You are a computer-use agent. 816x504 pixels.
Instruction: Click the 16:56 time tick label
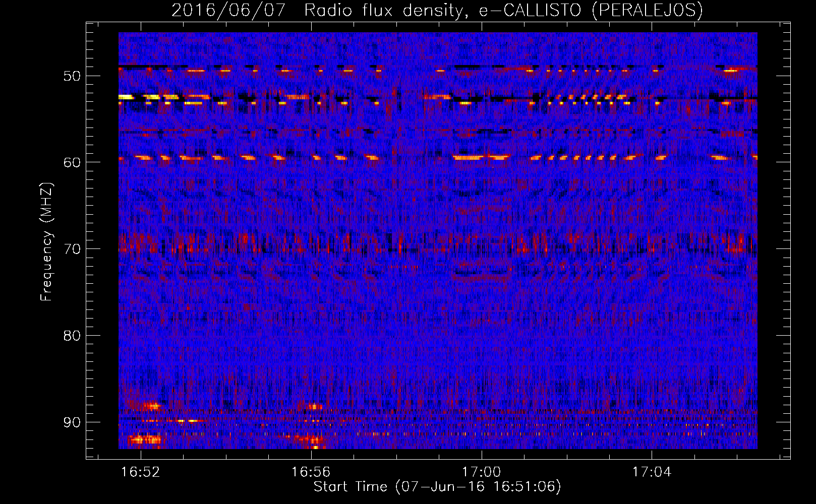pos(311,472)
